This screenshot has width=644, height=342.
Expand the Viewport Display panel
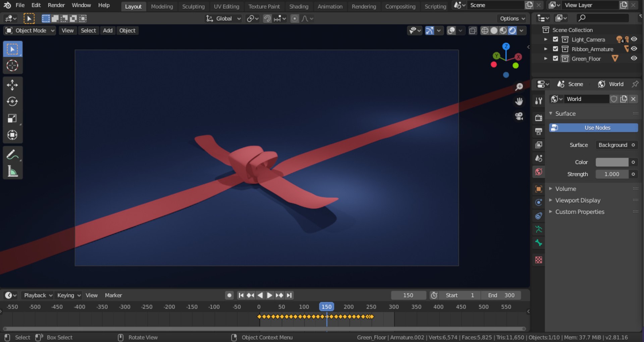[578, 200]
